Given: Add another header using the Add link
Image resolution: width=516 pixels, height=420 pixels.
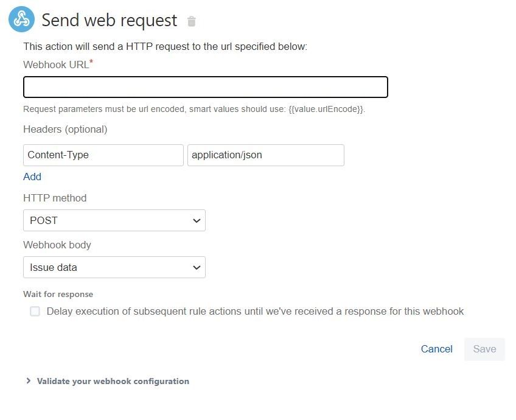Looking at the screenshot, I should [32, 177].
